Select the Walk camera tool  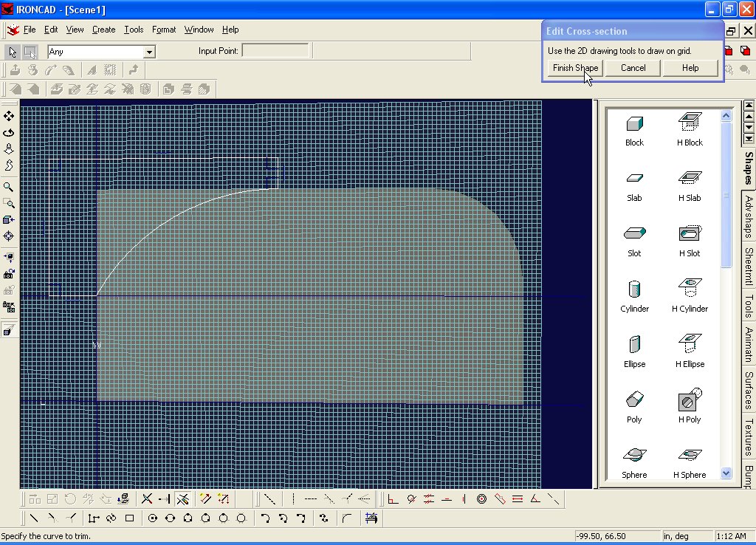pyautogui.click(x=9, y=165)
